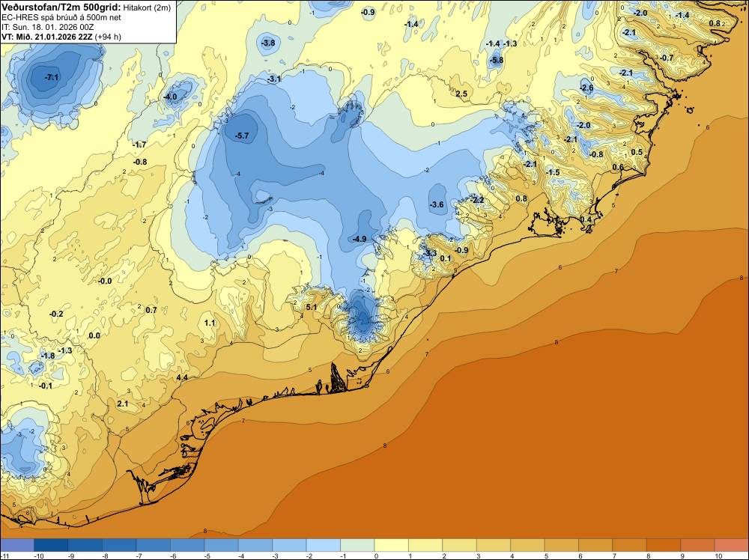Select the -3.3 temperature label
The width and height of the screenshot is (749, 560).
click(430, 254)
